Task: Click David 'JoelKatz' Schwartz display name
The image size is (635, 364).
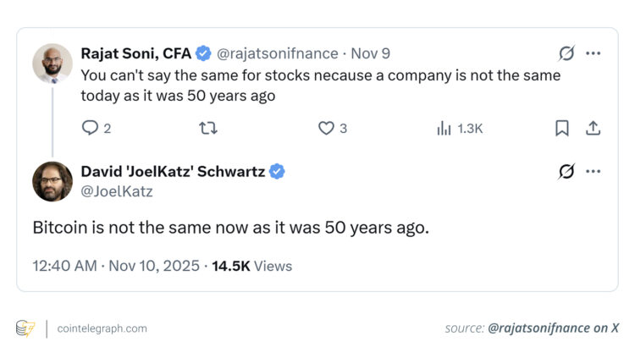Action: pos(173,172)
